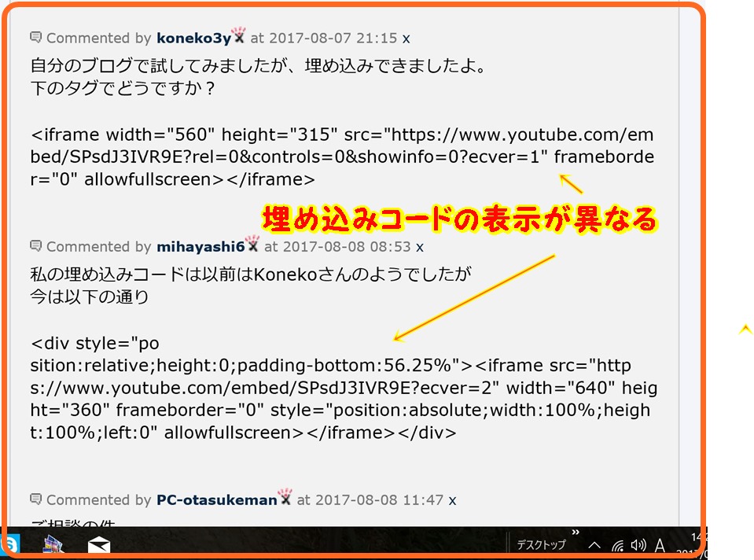This screenshot has height=560, width=754.
Task: Show hidden system tray icons with the caret
Action: pyautogui.click(x=594, y=545)
